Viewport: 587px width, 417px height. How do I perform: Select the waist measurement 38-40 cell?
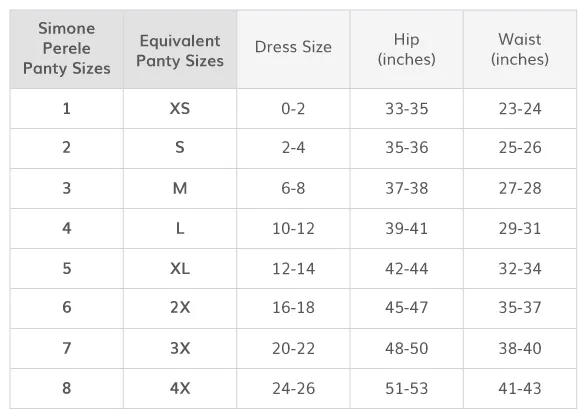(520, 348)
